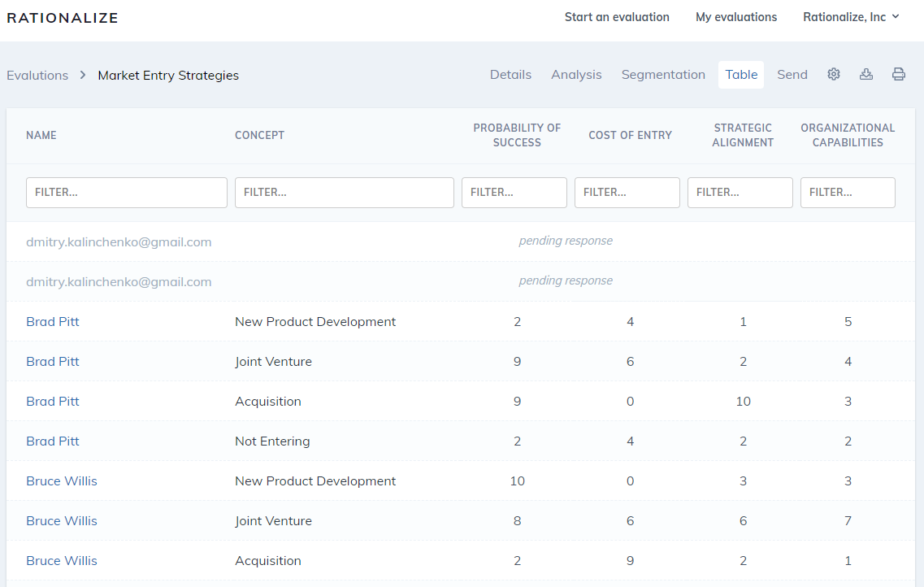The image size is (924, 587).
Task: Open the settings gear icon
Action: [x=833, y=75]
